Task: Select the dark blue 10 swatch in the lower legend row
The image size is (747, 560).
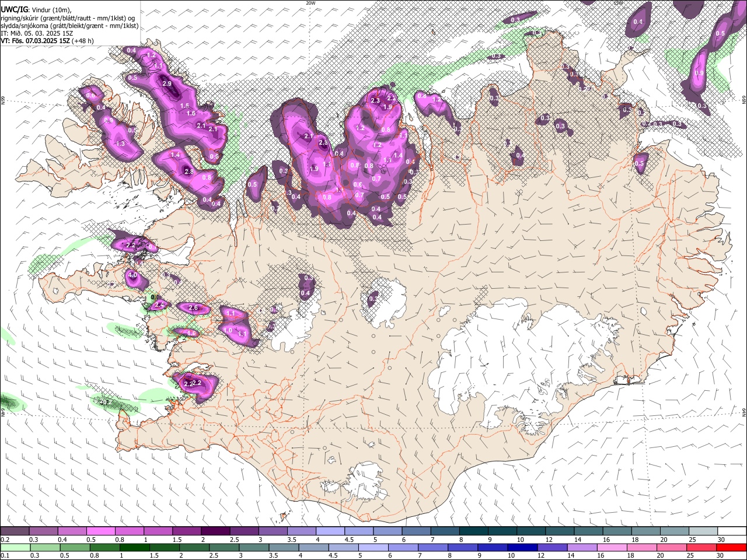Action: (x=522, y=548)
